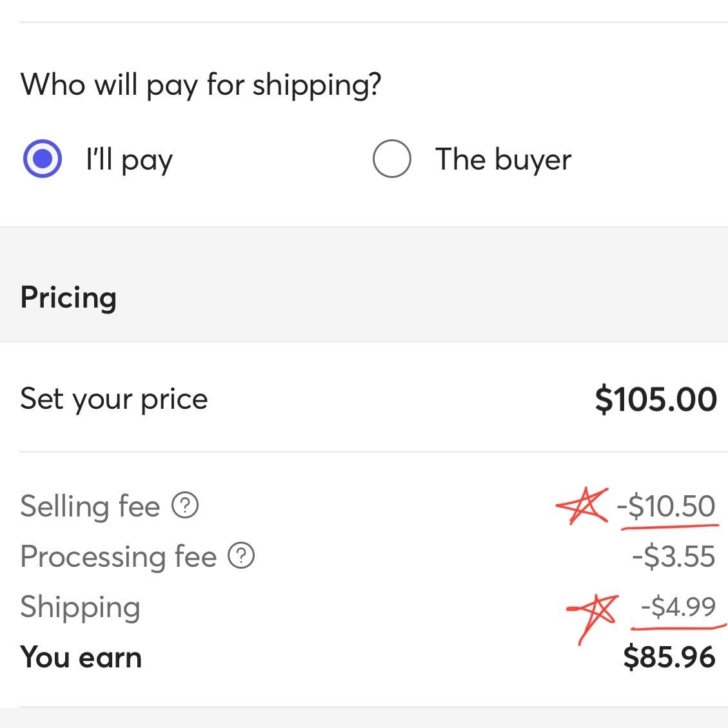This screenshot has height=728, width=728.
Task: Tap the Selling fee label
Action: [90, 506]
